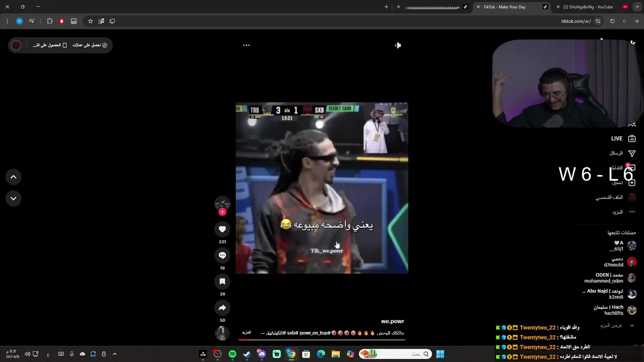The image size is (644, 362).
Task: Open the profile avatar in top pill
Action: click(x=16, y=45)
